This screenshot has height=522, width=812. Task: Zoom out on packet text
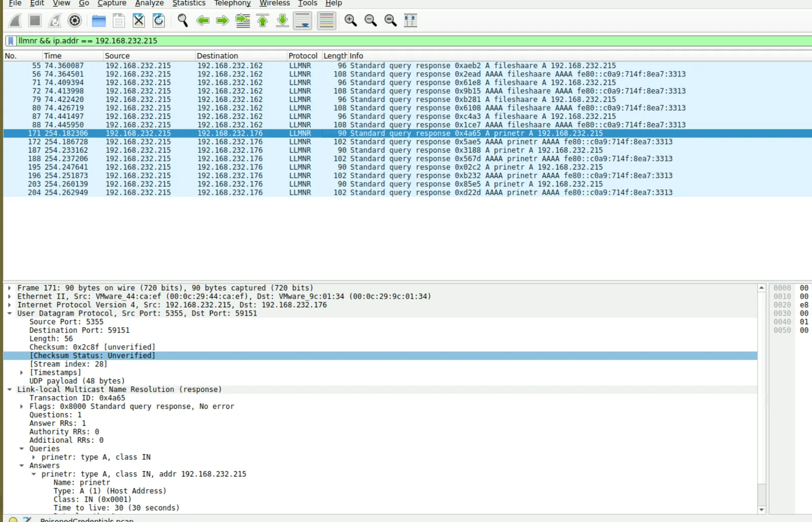370,21
